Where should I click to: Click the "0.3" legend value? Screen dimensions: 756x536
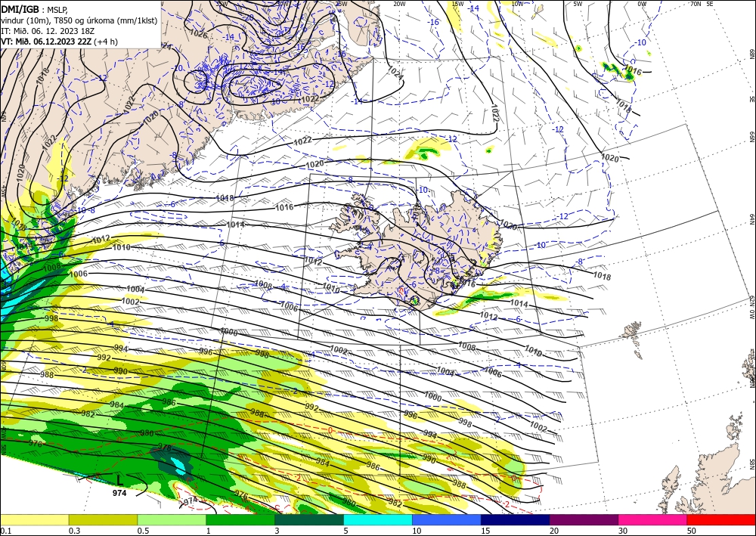pos(74,531)
